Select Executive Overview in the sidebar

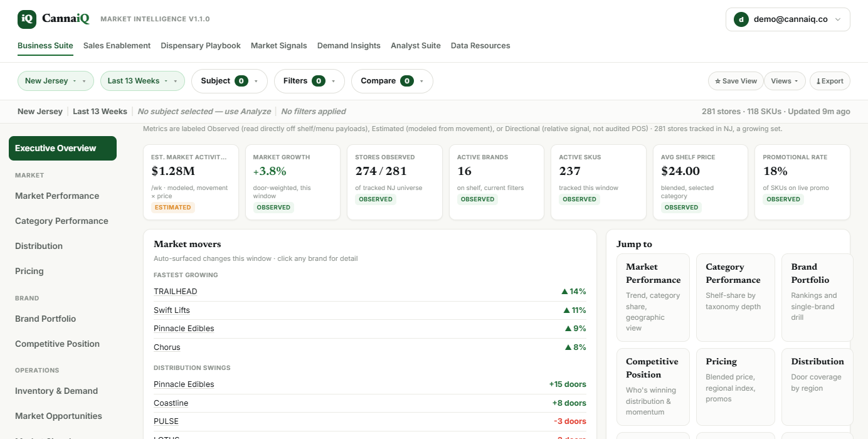[63, 148]
